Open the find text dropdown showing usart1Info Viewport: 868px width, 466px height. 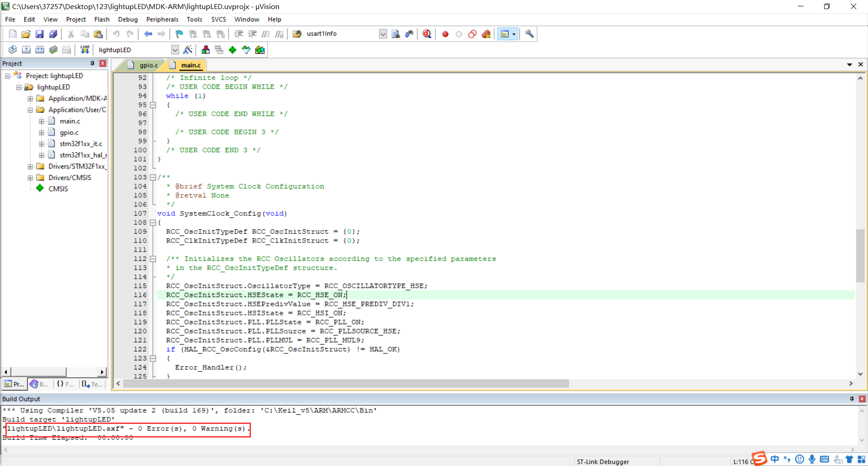(383, 34)
